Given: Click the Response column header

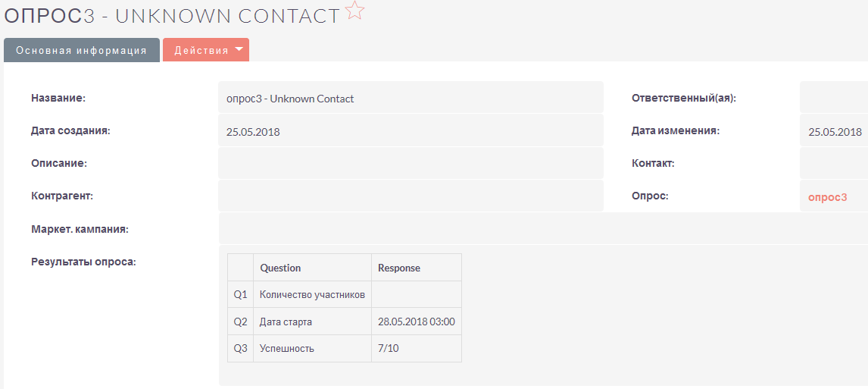Looking at the screenshot, I should click(399, 268).
